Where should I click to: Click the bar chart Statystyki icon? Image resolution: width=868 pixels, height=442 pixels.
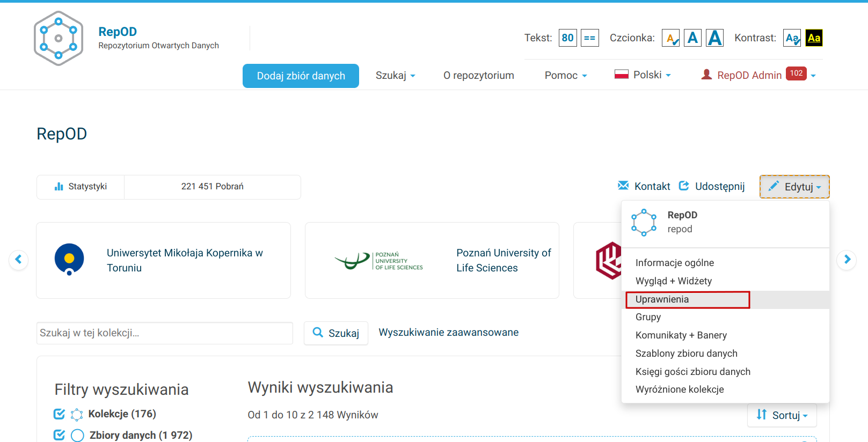(x=59, y=187)
